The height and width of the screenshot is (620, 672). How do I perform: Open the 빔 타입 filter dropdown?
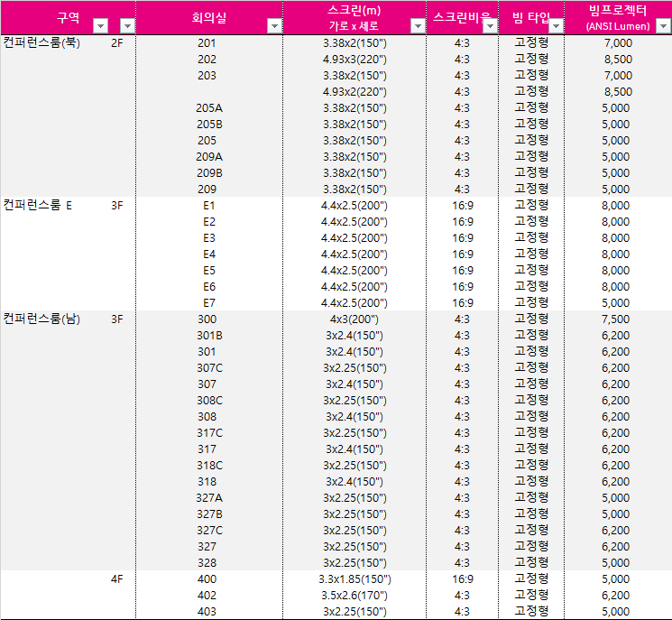coord(554,26)
